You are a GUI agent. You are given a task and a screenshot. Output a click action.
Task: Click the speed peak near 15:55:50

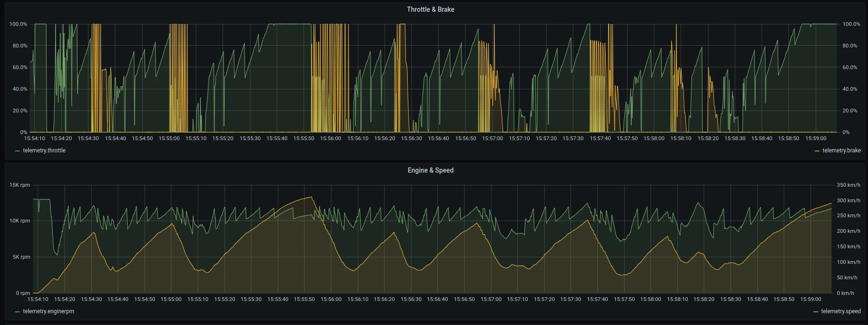(x=311, y=197)
